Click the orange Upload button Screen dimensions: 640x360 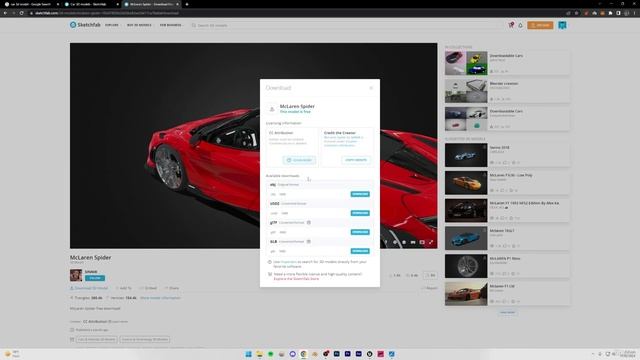click(x=540, y=25)
